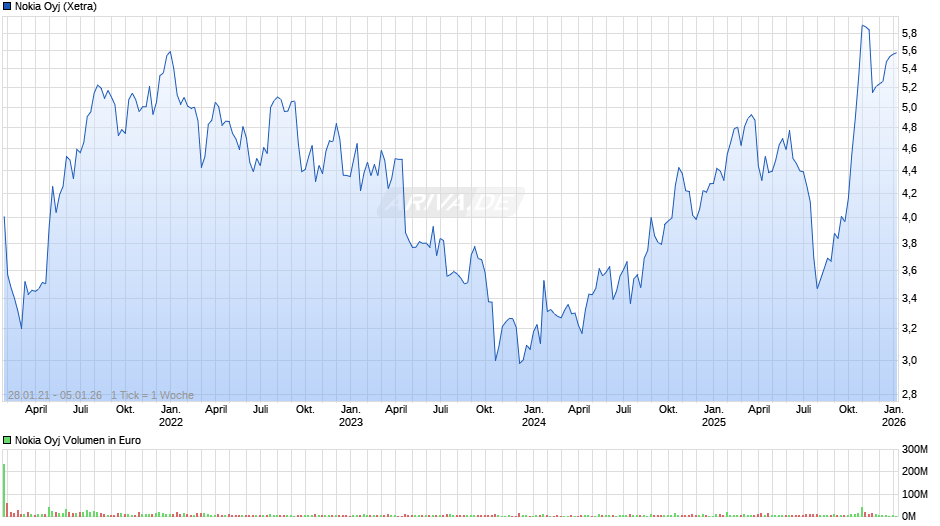Click the 5,6 price axis label
Image resolution: width=940 pixels, height=526 pixels.
point(909,50)
